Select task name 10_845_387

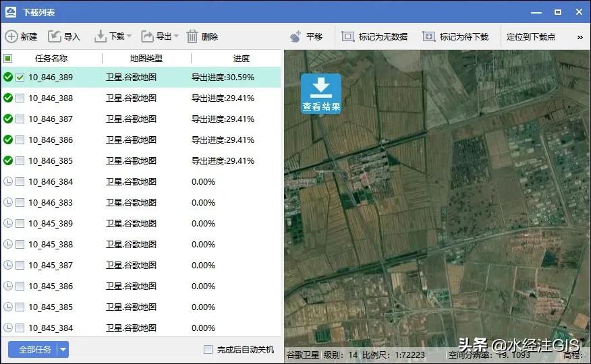51,265
